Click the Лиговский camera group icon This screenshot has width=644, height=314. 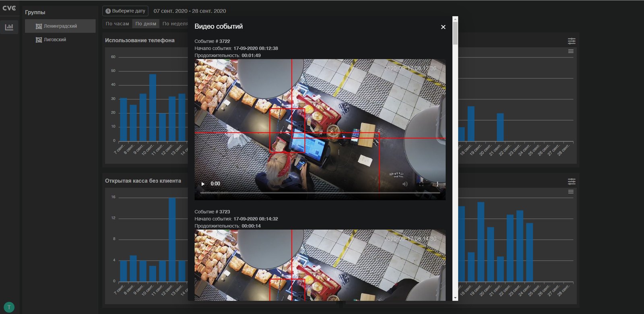[39, 40]
